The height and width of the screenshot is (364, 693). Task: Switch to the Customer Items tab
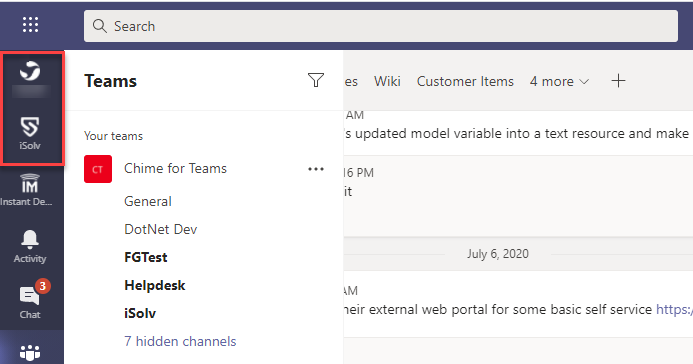465,81
